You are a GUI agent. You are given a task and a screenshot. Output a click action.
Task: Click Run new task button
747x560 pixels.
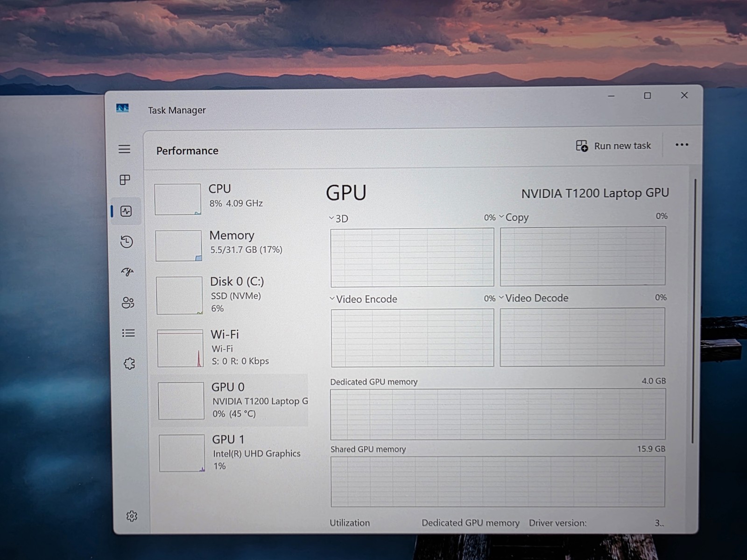coord(613,146)
